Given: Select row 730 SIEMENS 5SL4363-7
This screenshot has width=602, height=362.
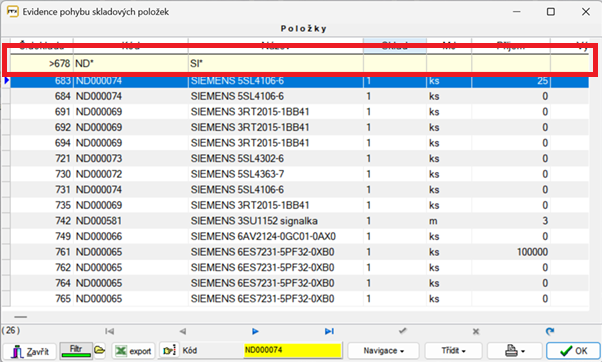Looking at the screenshot, I should click(x=299, y=174).
